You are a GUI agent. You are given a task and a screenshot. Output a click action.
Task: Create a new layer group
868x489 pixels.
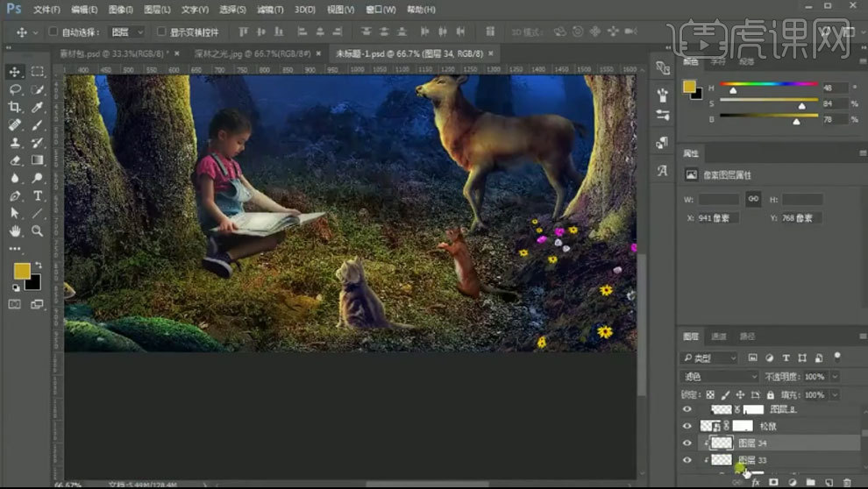tap(810, 482)
